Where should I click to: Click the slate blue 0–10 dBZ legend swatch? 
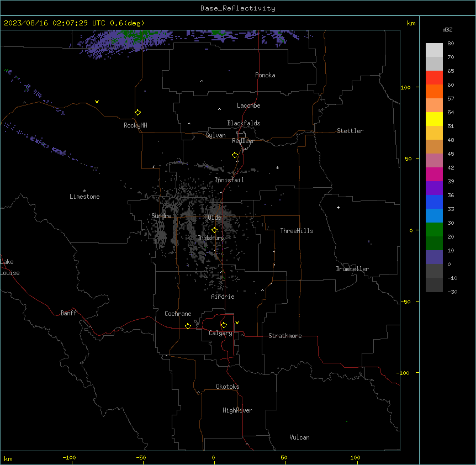coord(434,257)
